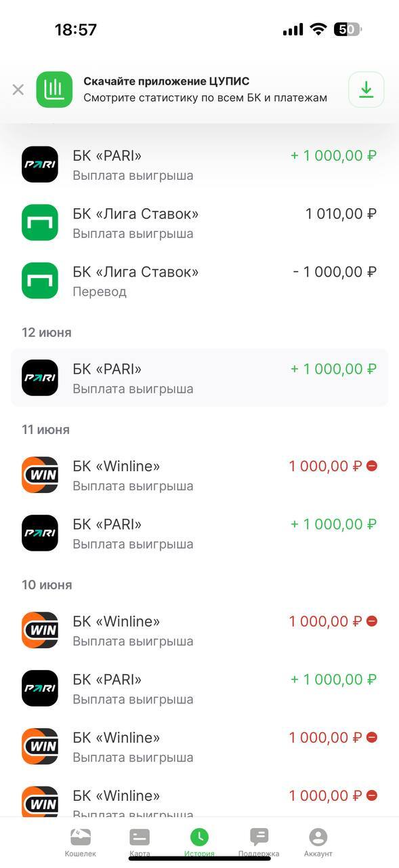Go to the Аккаунт profile tab
This screenshot has height=868, width=399.
point(318,843)
